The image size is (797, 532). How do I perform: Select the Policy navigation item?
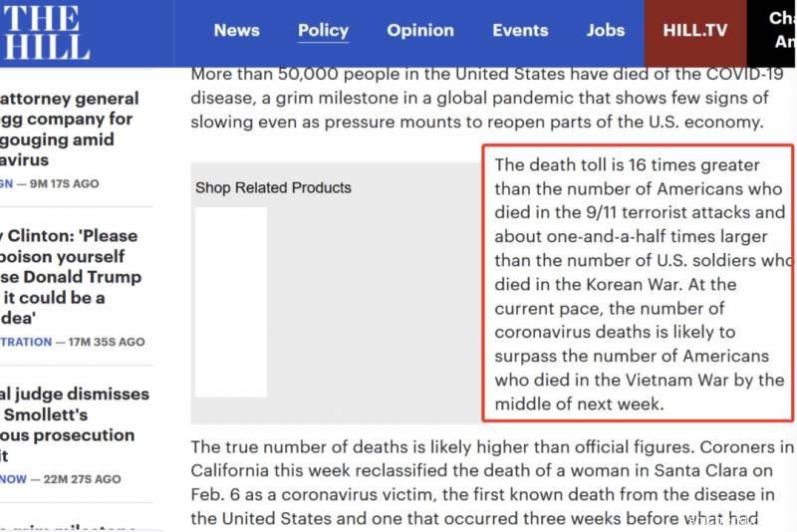click(323, 30)
